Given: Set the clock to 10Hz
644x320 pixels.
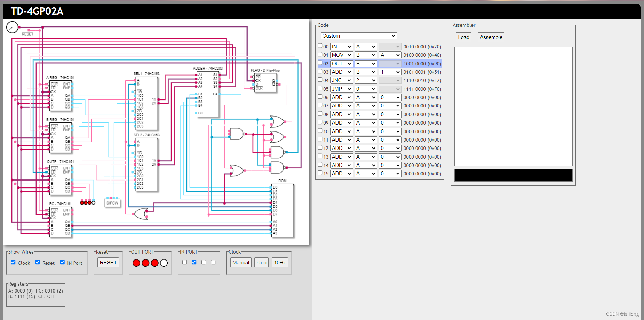Looking at the screenshot, I should tap(280, 263).
